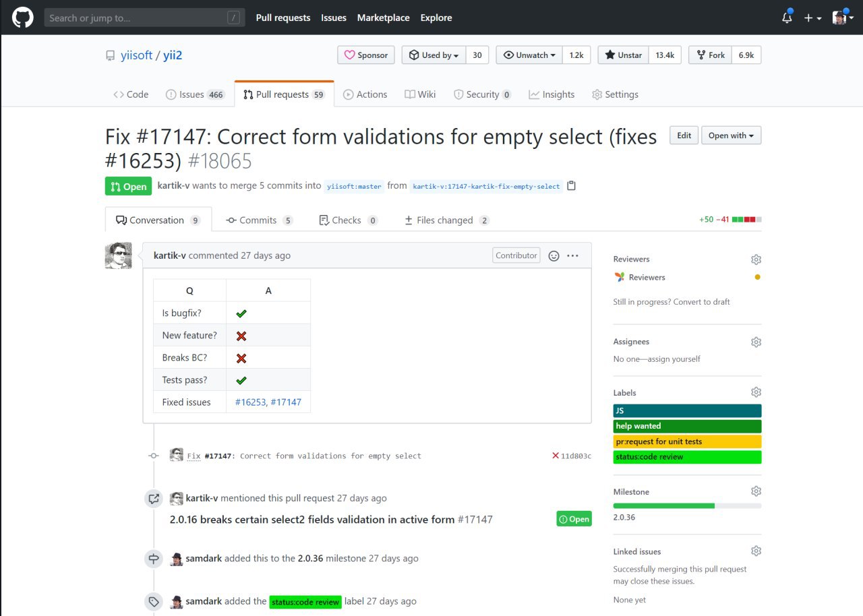The width and height of the screenshot is (863, 616).
Task: Switch to the Wiki tab
Action: point(420,94)
